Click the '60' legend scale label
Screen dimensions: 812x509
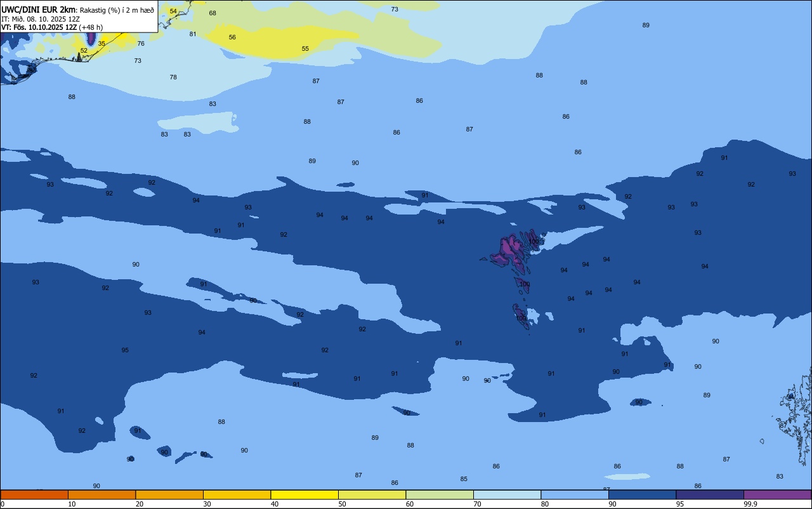pos(410,504)
